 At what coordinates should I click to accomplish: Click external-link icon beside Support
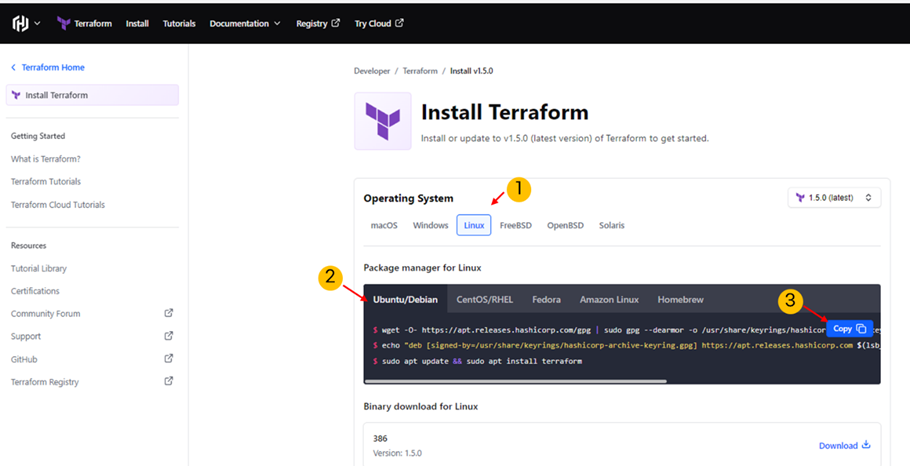point(168,335)
